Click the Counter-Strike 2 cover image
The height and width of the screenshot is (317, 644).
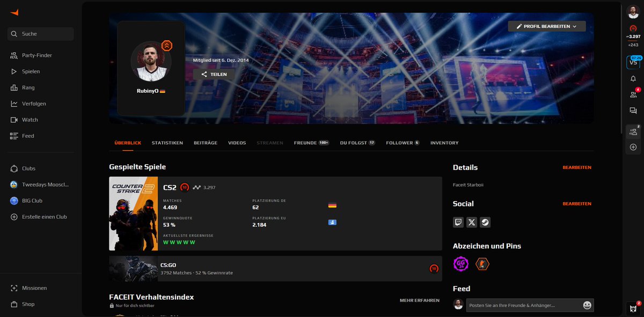(133, 213)
